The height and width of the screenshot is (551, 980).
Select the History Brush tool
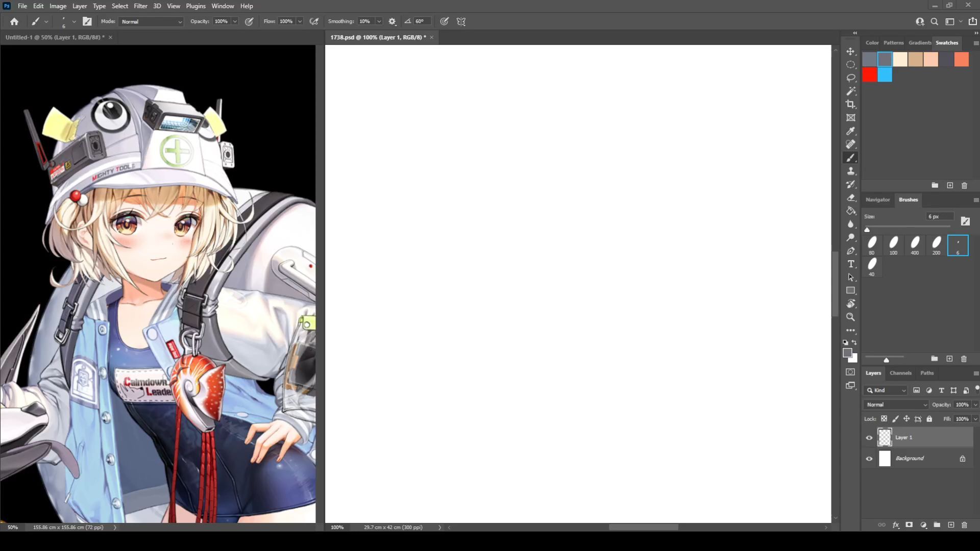[850, 185]
